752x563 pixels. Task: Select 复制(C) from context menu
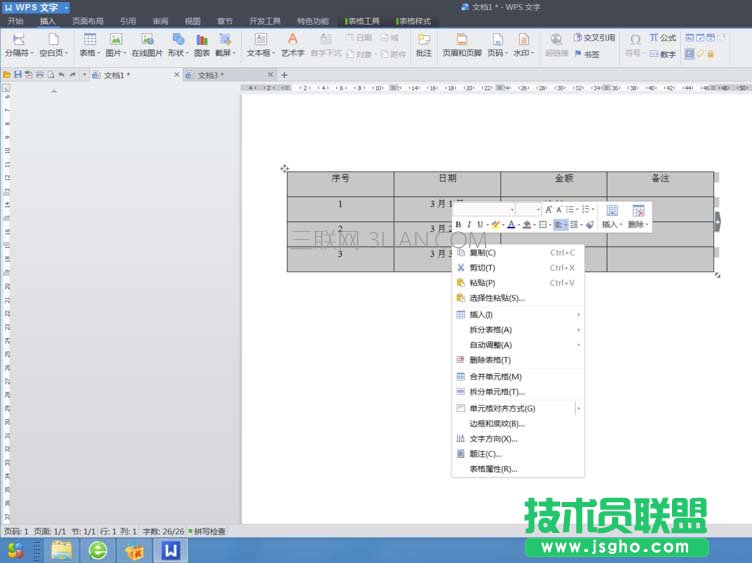(x=518, y=253)
